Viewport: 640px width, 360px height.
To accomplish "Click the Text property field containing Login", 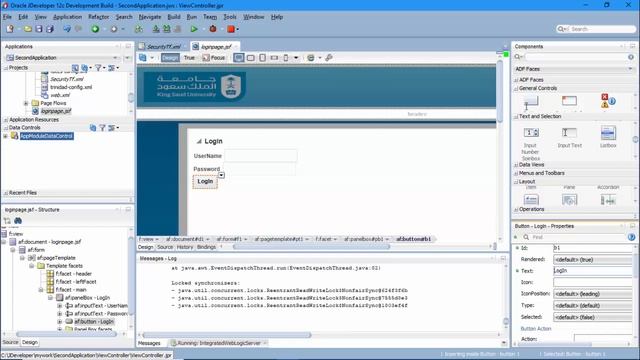I will pos(593,271).
